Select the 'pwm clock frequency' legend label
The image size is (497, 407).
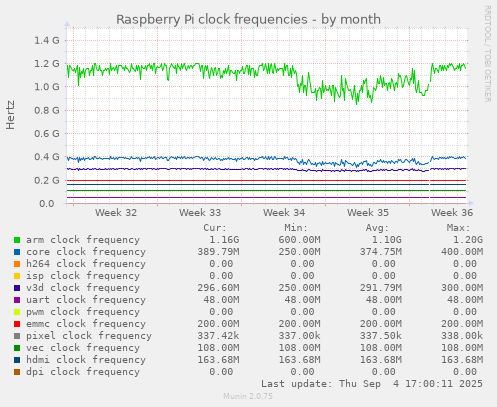tap(83, 312)
